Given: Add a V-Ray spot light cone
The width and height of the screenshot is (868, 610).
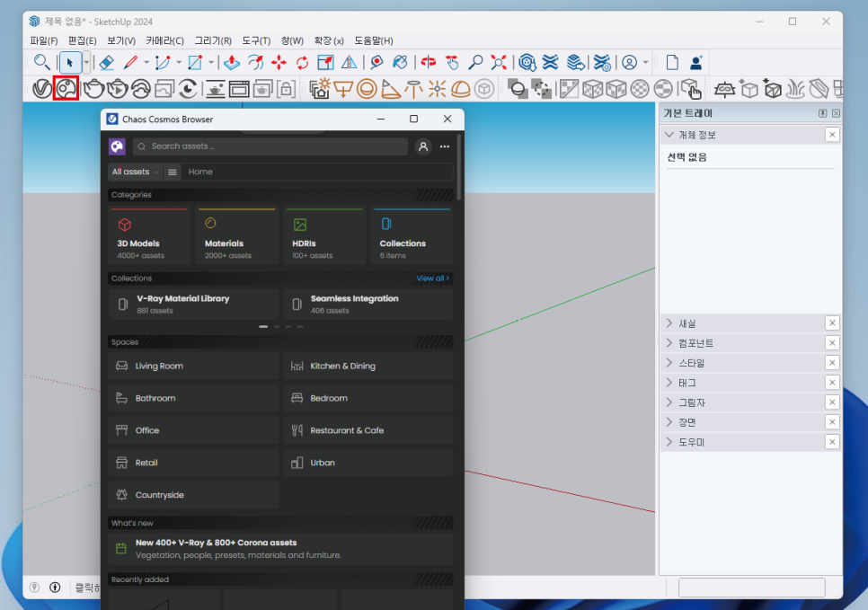Looking at the screenshot, I should coord(391,89).
